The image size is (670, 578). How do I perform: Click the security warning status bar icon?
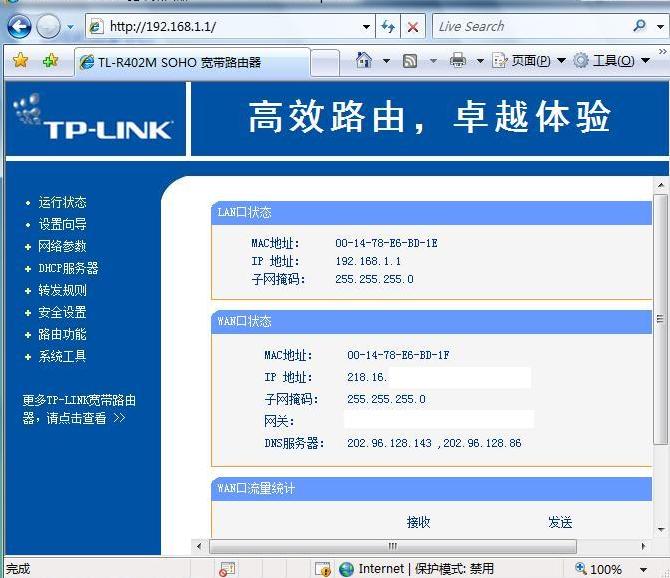tap(323, 569)
